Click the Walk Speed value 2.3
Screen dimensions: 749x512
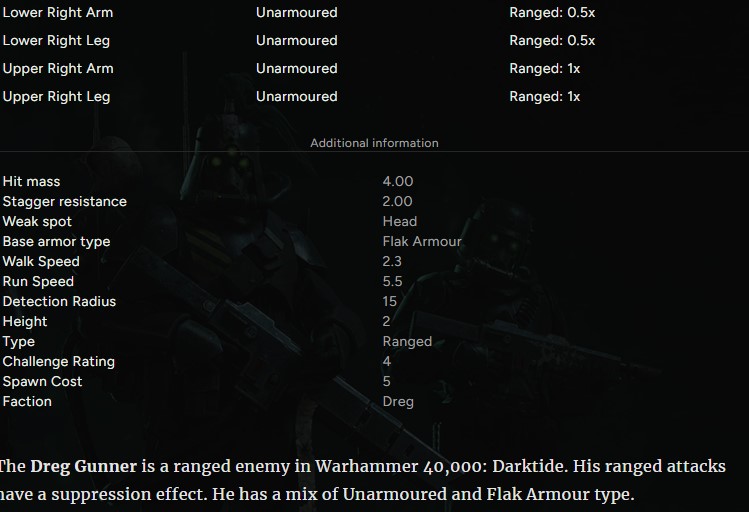coord(392,262)
